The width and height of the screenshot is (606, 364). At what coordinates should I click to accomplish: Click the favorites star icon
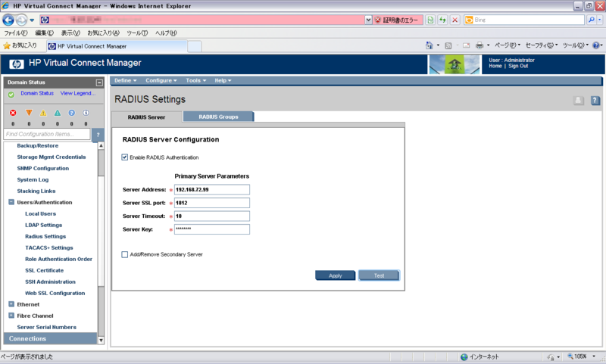point(7,45)
